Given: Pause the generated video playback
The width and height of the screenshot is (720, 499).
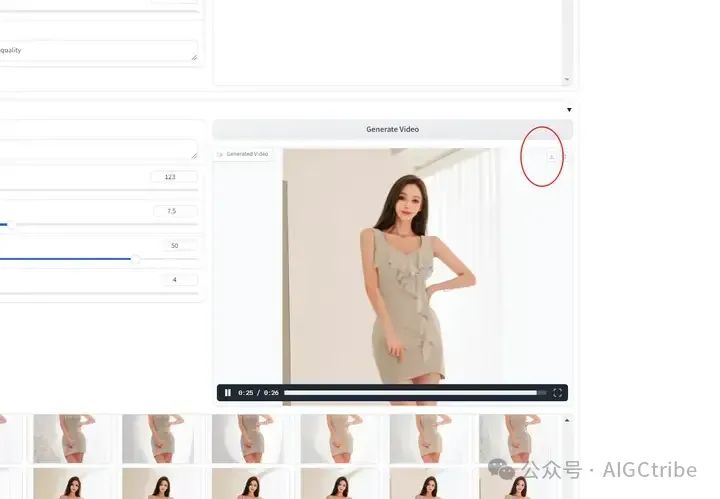Looking at the screenshot, I should pyautogui.click(x=228, y=392).
